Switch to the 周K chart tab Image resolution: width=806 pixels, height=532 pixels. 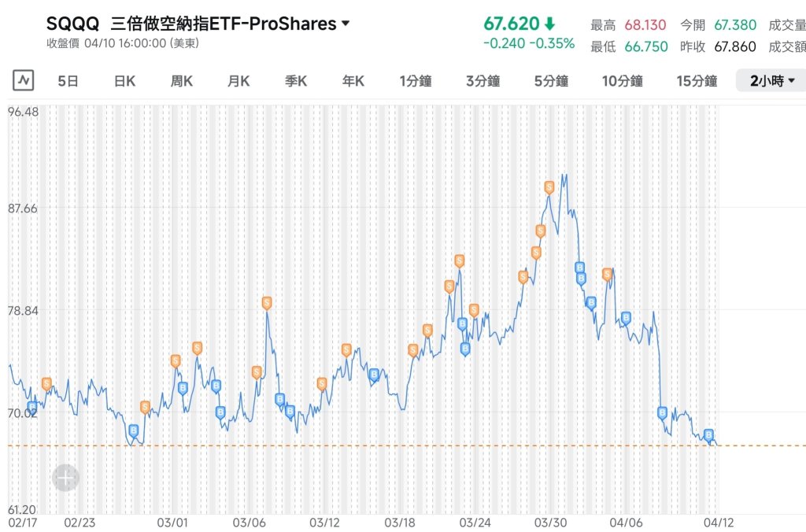pyautogui.click(x=182, y=81)
